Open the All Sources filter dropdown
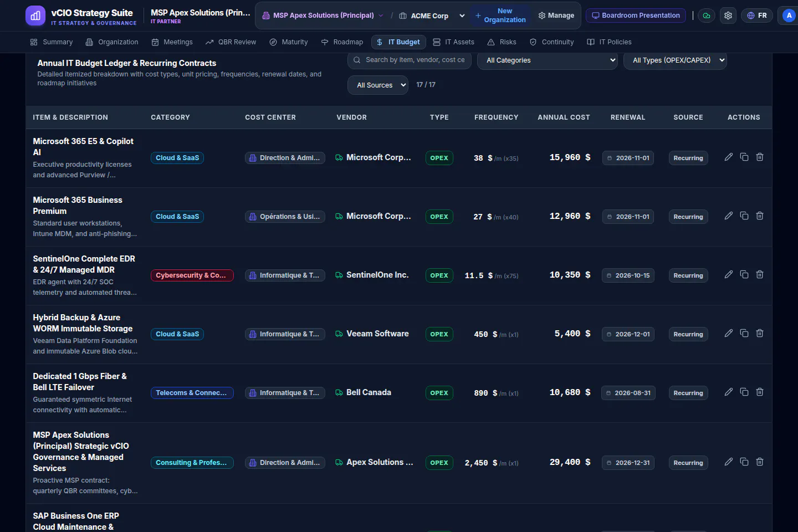 [x=378, y=85]
